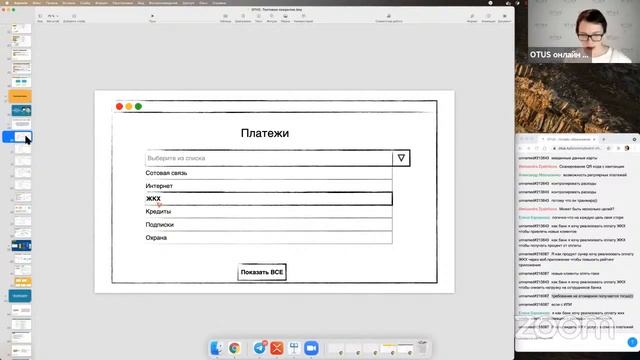Click the Chrome address bar
This screenshot has height=360, width=640.
click(x=578, y=148)
